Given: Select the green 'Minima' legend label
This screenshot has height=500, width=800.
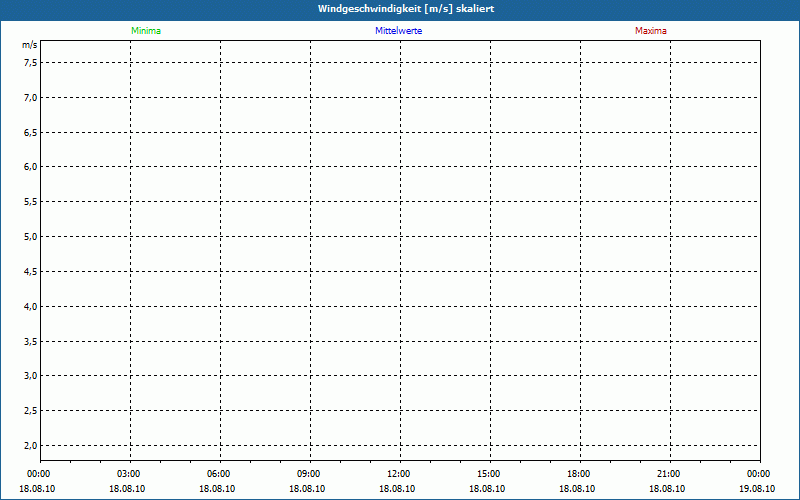Looking at the screenshot, I should coord(146,31).
